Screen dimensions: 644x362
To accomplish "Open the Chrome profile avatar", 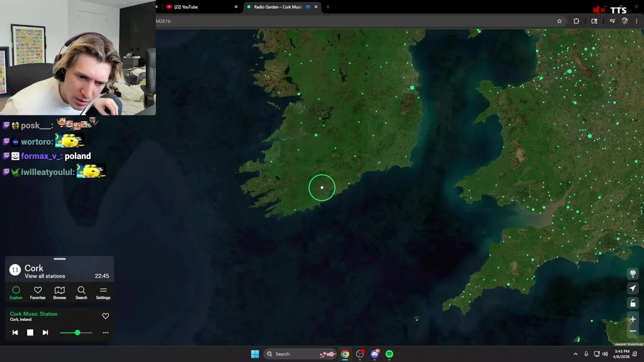I will click(625, 21).
